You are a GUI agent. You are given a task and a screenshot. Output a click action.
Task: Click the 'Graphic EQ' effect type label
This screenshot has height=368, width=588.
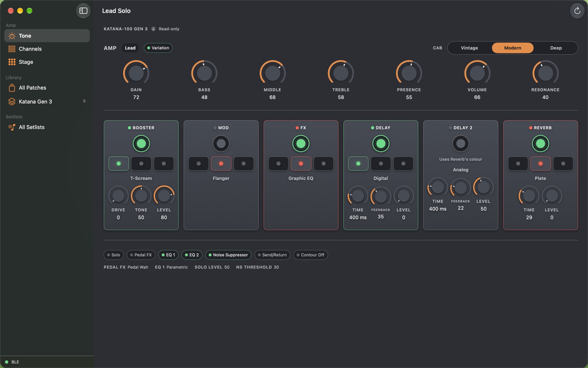click(x=301, y=178)
